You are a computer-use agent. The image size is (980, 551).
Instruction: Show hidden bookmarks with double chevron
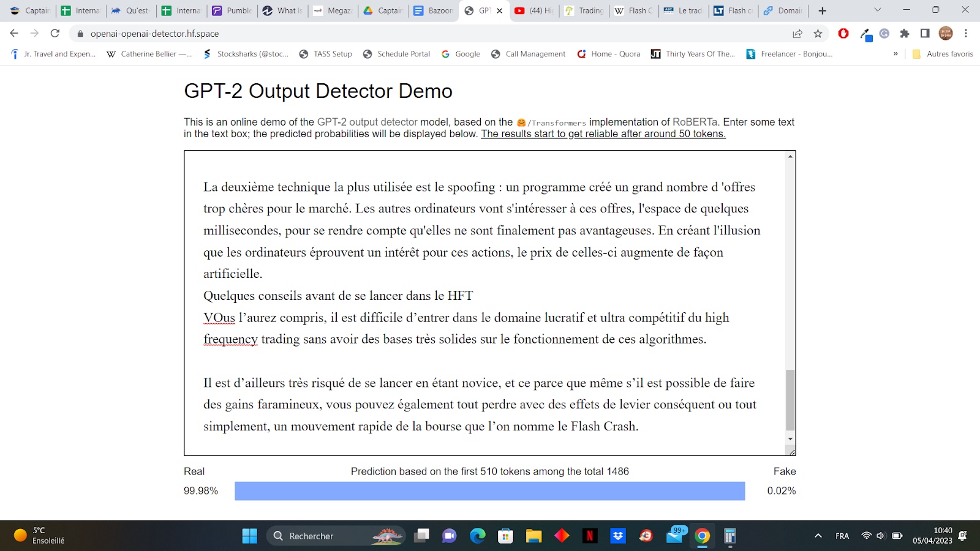(x=895, y=54)
